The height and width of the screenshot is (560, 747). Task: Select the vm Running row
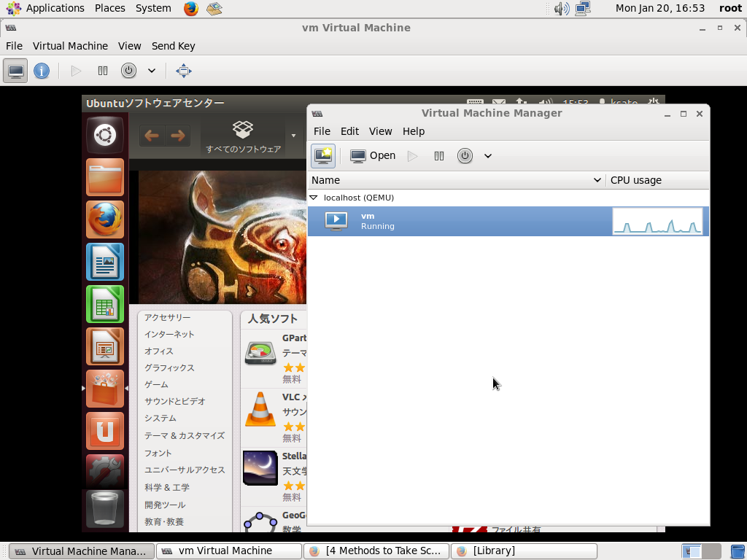pyautogui.click(x=508, y=221)
